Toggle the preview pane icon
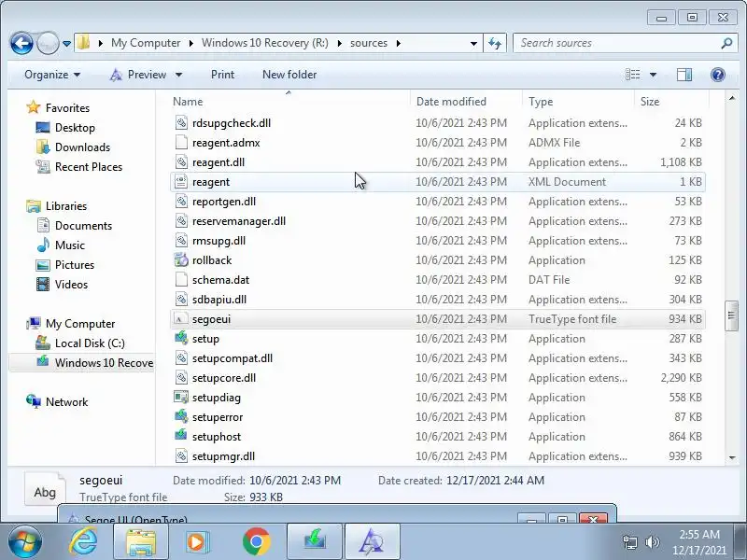This screenshot has width=747, height=560. click(684, 75)
